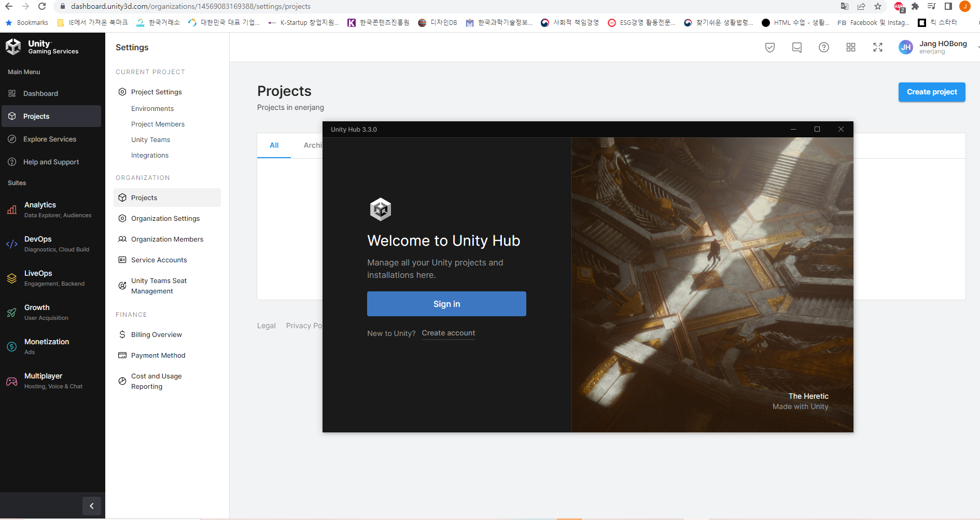Close the Unity Hub window
Image resolution: width=980 pixels, height=520 pixels.
click(x=841, y=130)
